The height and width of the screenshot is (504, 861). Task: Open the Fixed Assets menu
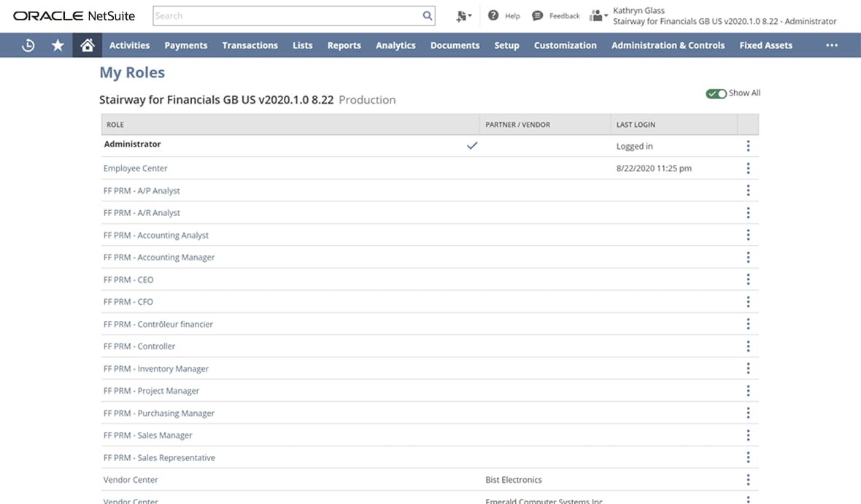pyautogui.click(x=765, y=45)
